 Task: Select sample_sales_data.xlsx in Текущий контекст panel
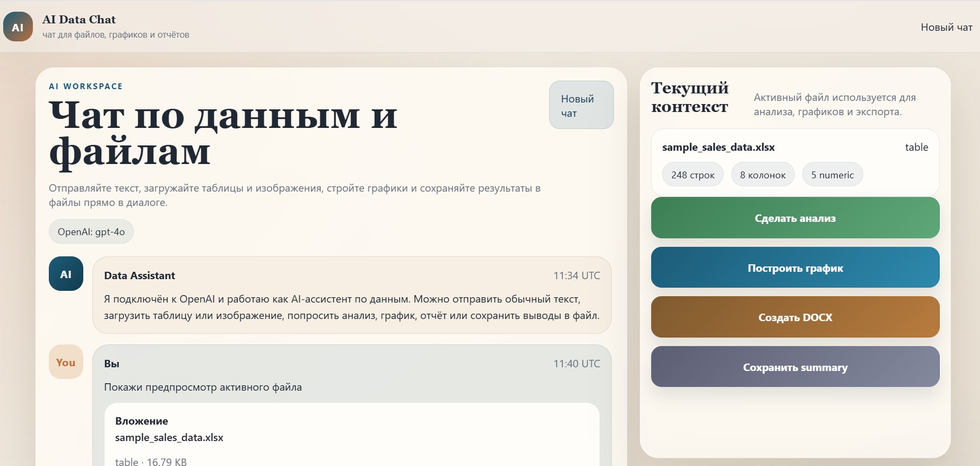(x=718, y=147)
